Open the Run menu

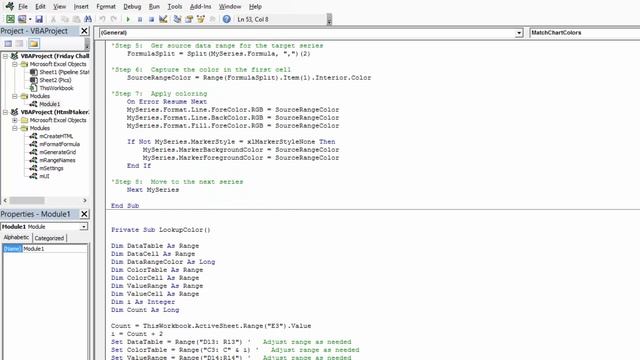[x=154, y=7]
